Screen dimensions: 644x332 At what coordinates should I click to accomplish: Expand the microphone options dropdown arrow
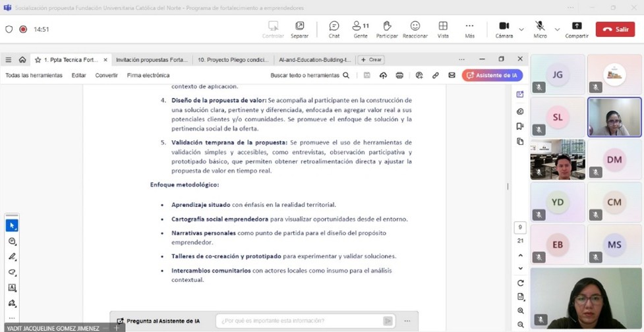(x=557, y=30)
